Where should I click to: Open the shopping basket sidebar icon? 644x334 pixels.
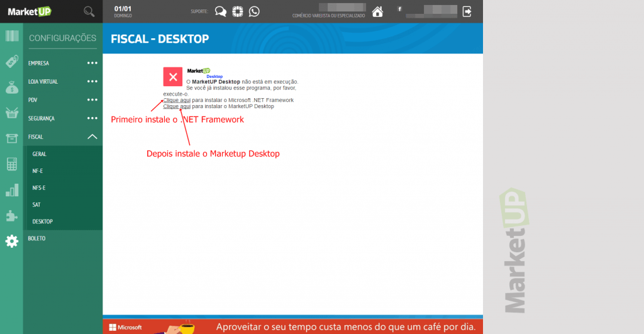11,113
